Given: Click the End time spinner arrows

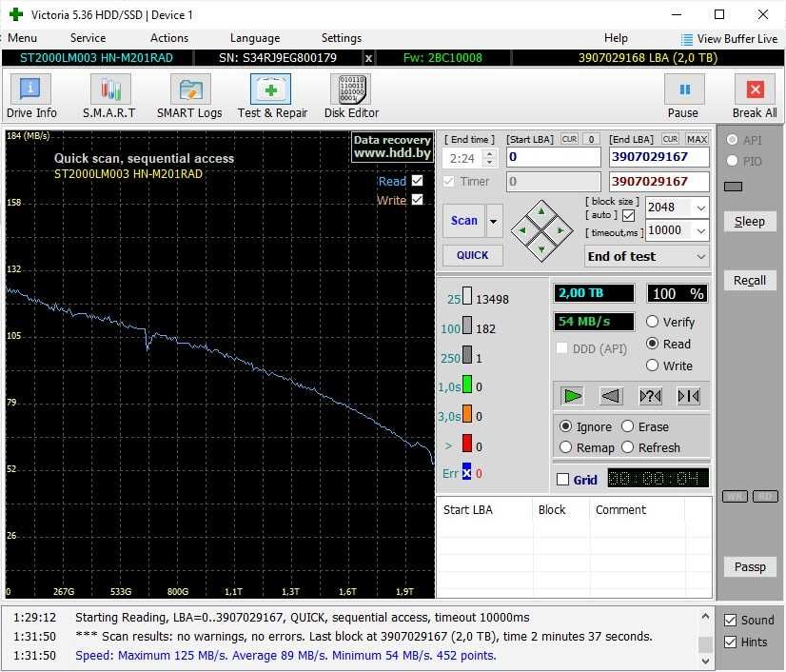Looking at the screenshot, I should click(489, 158).
